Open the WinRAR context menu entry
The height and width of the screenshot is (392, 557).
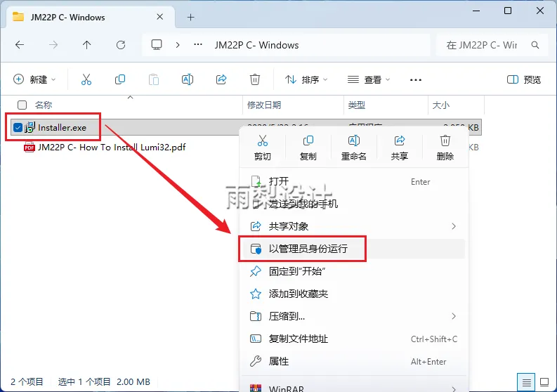coord(353,387)
